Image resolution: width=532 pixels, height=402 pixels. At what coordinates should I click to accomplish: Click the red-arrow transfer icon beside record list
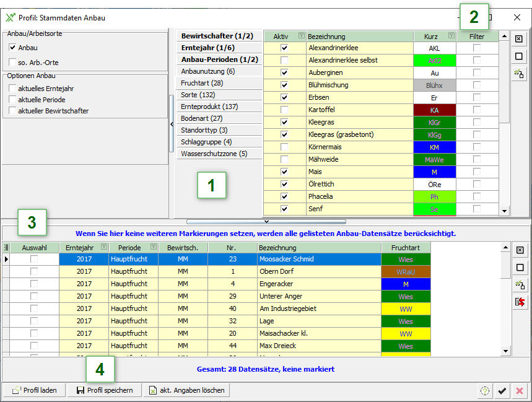[520, 301]
